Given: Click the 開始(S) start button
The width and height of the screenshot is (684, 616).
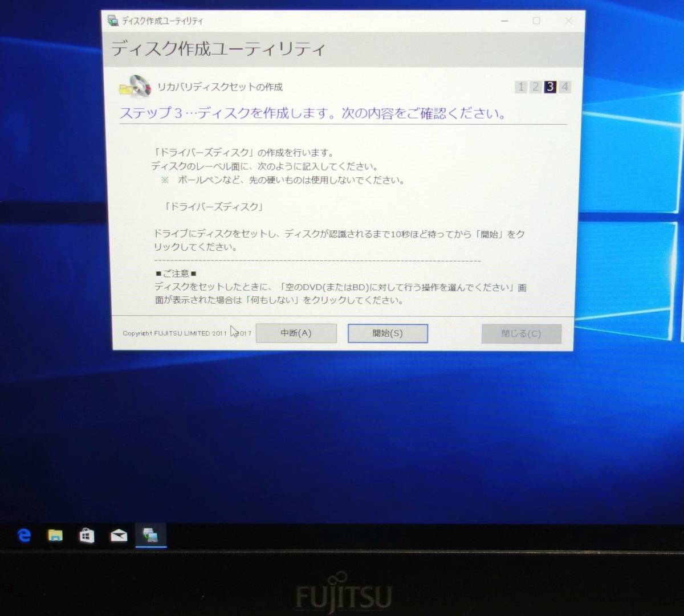Looking at the screenshot, I should pyautogui.click(x=388, y=333).
